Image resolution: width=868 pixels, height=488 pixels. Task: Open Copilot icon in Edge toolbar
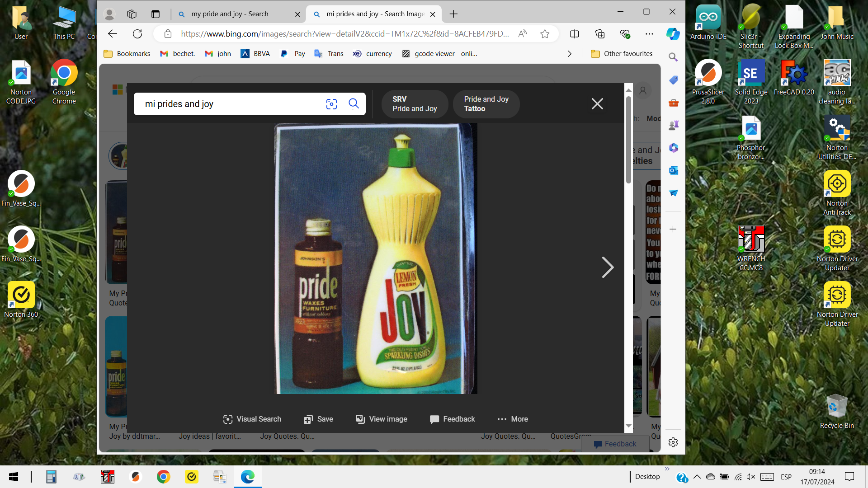673,34
